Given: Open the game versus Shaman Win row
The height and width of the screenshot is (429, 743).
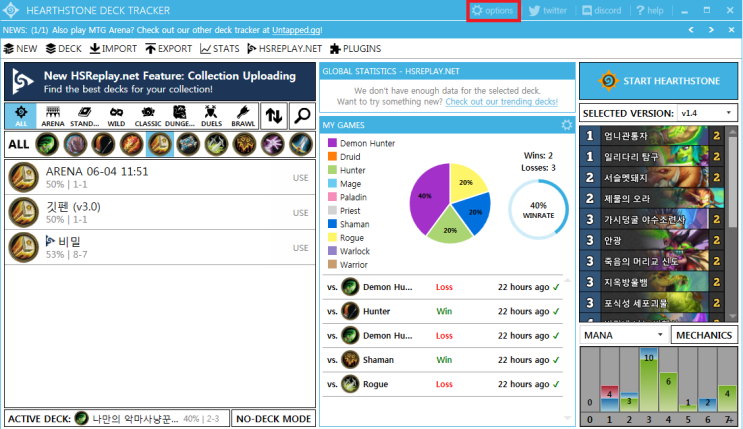Looking at the screenshot, I should pos(443,360).
